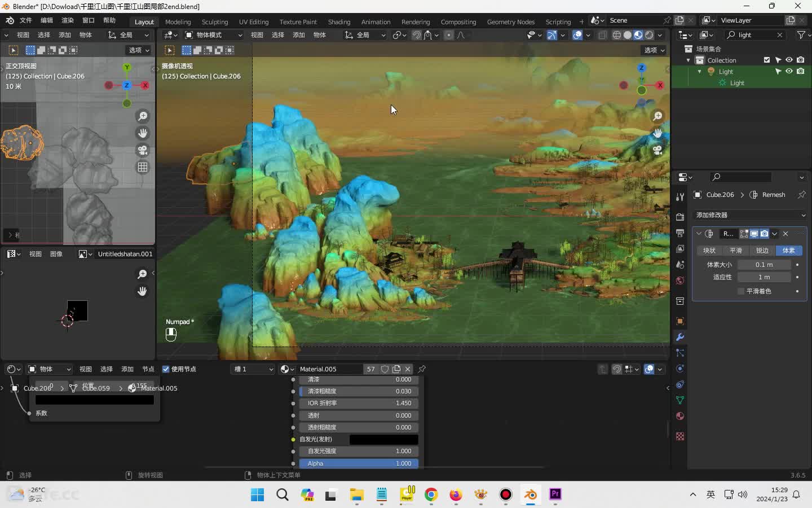
Task: Select the 体素 remesh mode
Action: pos(789,251)
